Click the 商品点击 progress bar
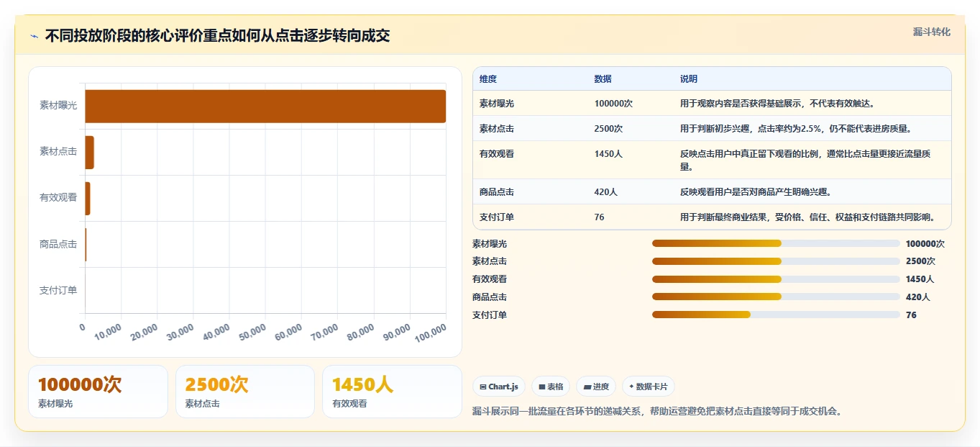980x447 pixels. pyautogui.click(x=776, y=297)
